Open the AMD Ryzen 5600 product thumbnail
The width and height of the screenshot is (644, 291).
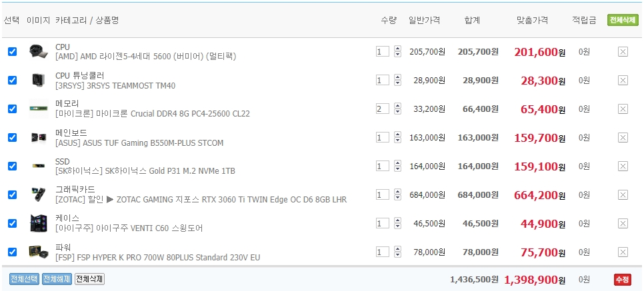39,52
